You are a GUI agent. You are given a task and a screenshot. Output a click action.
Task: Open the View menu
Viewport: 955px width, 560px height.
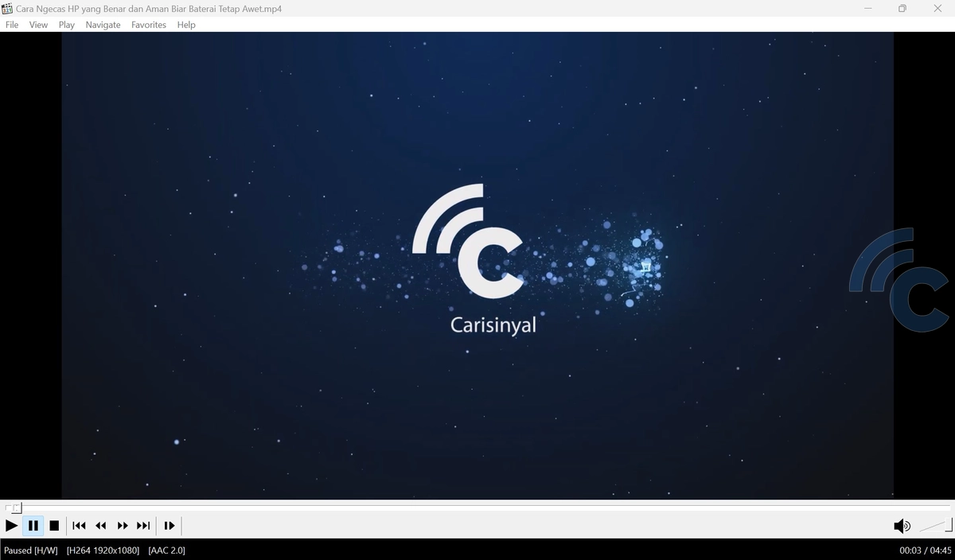click(x=38, y=25)
